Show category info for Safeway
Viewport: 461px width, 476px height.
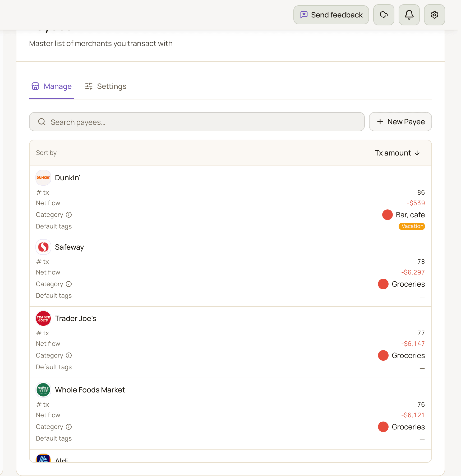pyautogui.click(x=69, y=284)
